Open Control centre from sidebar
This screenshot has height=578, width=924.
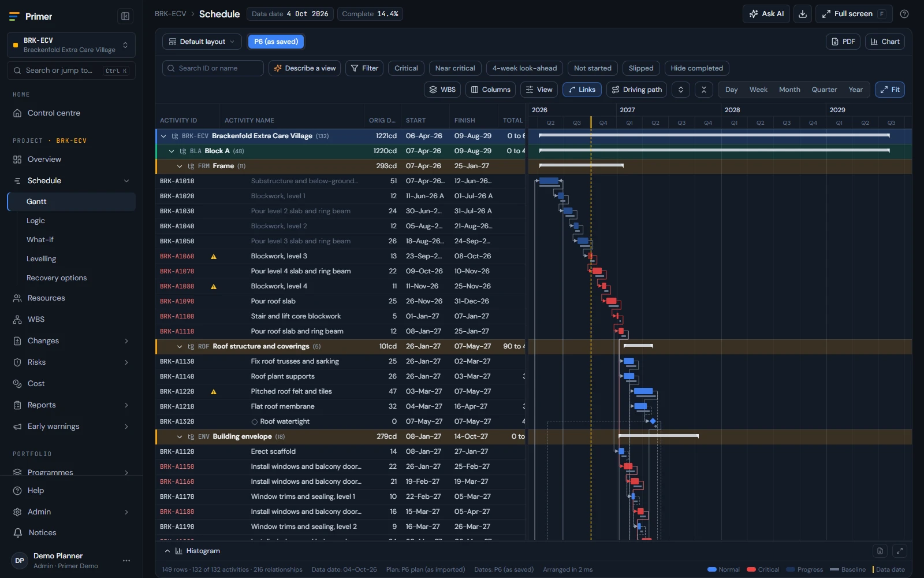click(71, 113)
